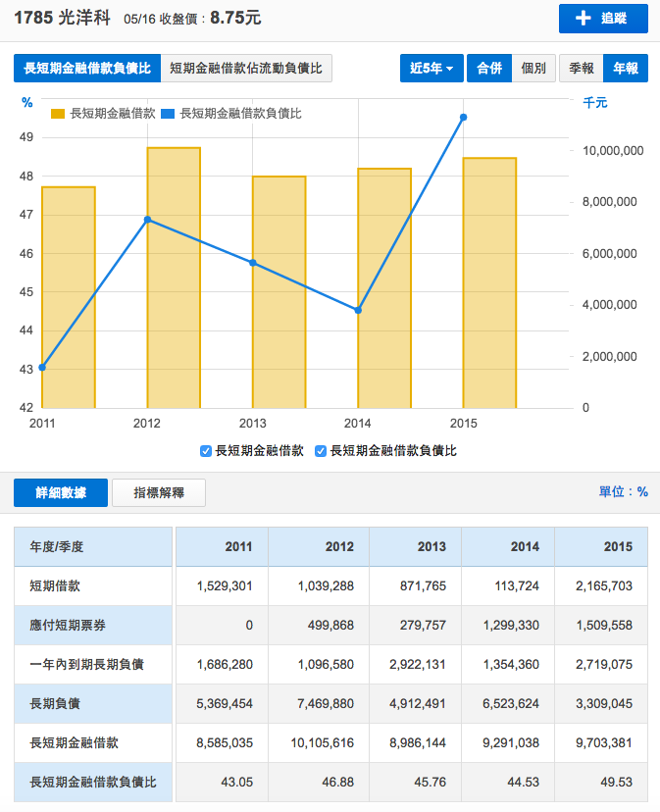Screen dimensions: 660x812
Task: Uncheck the 長短期金融借款負債比 series checkbox
Action: click(321, 451)
